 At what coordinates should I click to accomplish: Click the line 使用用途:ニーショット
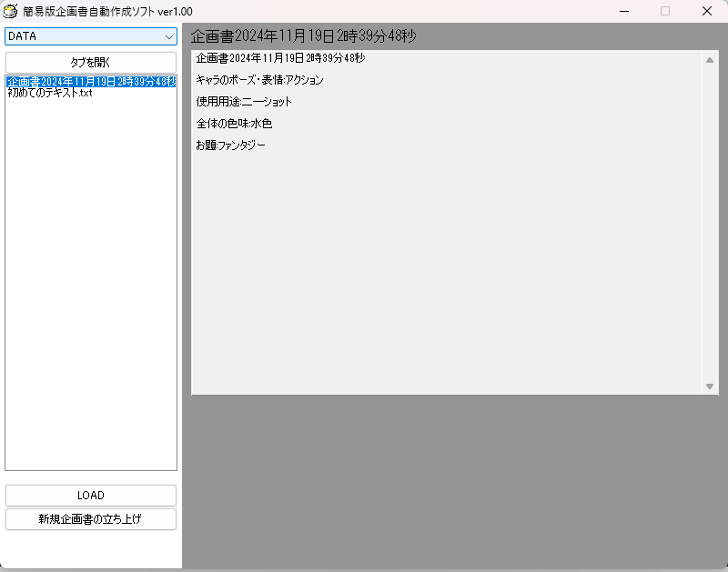click(244, 102)
